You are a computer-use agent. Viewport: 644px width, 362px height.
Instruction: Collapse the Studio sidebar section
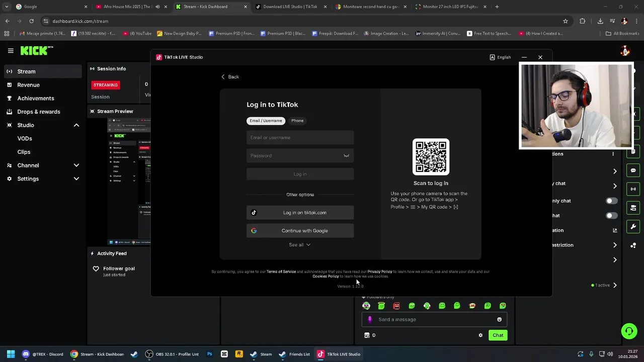pos(76,125)
